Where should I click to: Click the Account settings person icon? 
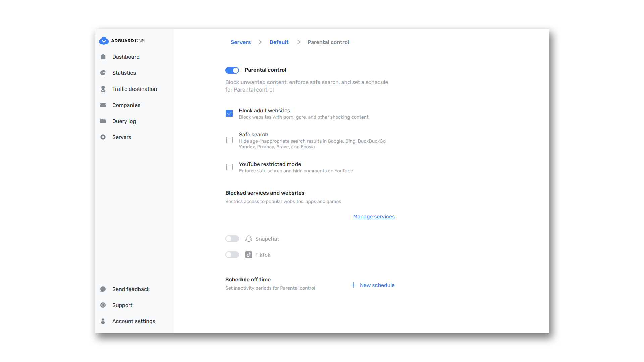point(103,321)
